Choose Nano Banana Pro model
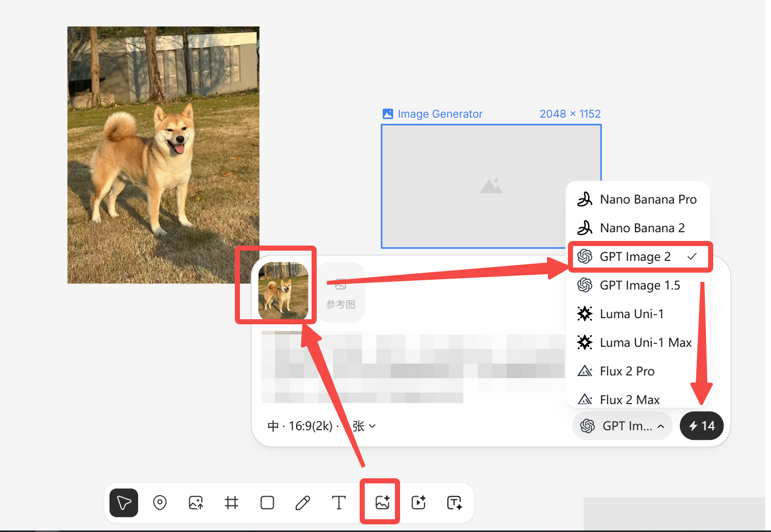Image resolution: width=771 pixels, height=532 pixels. pos(638,199)
